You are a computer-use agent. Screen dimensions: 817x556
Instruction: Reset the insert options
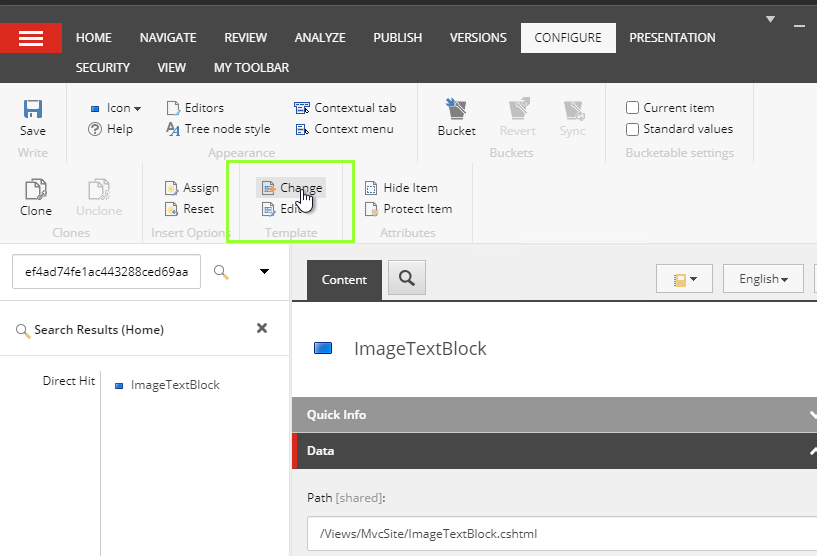(x=189, y=209)
